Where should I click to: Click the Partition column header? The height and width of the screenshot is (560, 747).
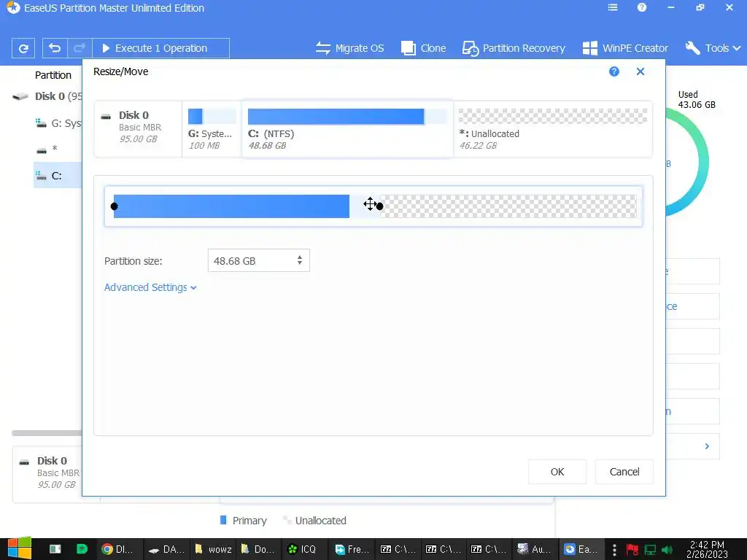pyautogui.click(x=53, y=75)
